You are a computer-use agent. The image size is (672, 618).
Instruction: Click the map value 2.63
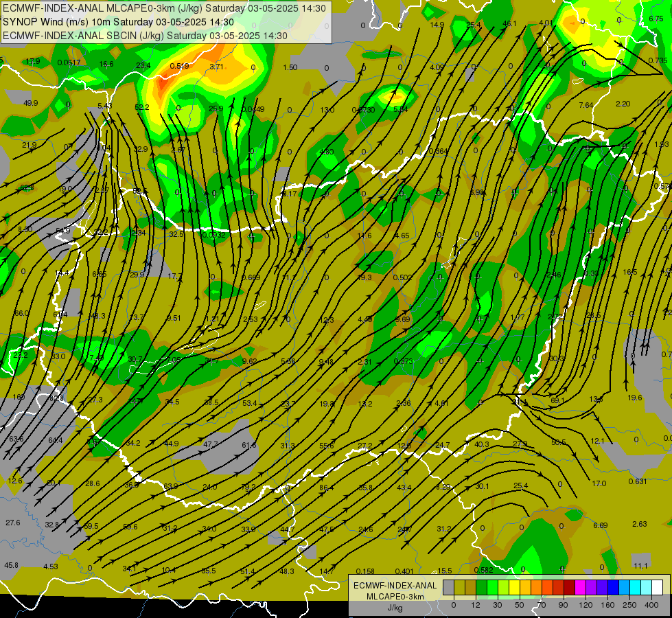(x=640, y=524)
